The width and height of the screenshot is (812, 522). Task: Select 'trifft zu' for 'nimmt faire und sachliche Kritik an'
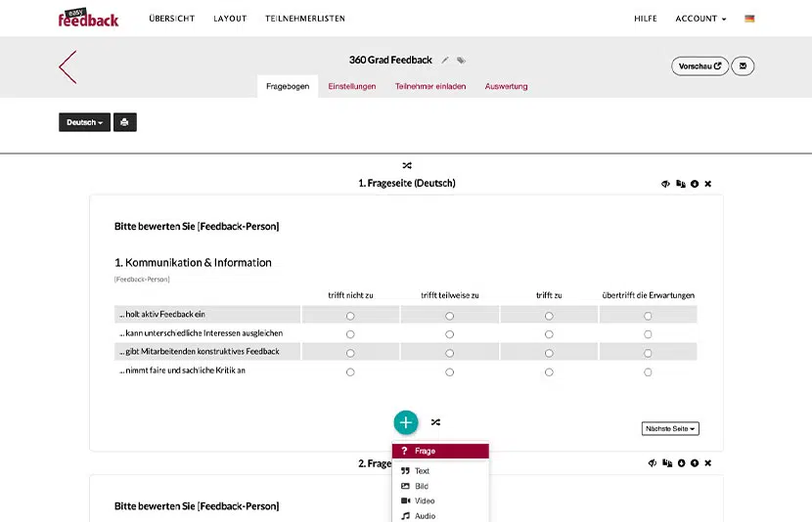tap(549, 372)
